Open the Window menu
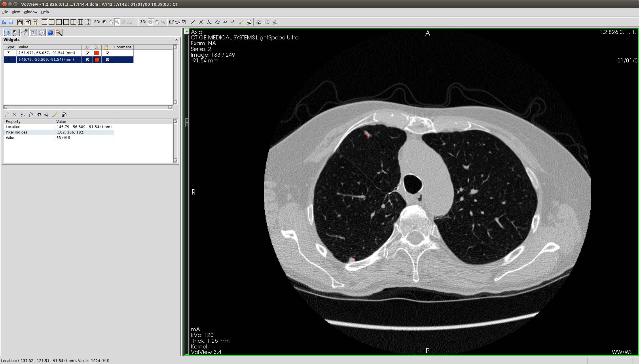Image resolution: width=639 pixels, height=364 pixels. (30, 12)
